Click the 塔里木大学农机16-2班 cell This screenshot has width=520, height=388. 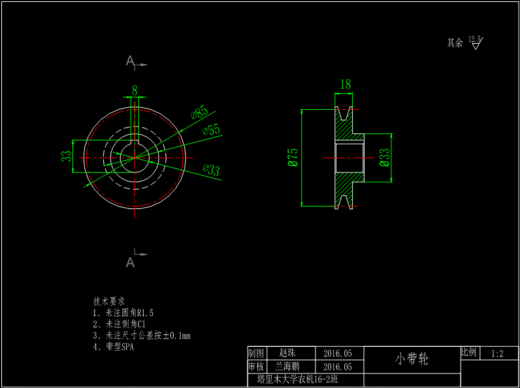tap(306, 380)
